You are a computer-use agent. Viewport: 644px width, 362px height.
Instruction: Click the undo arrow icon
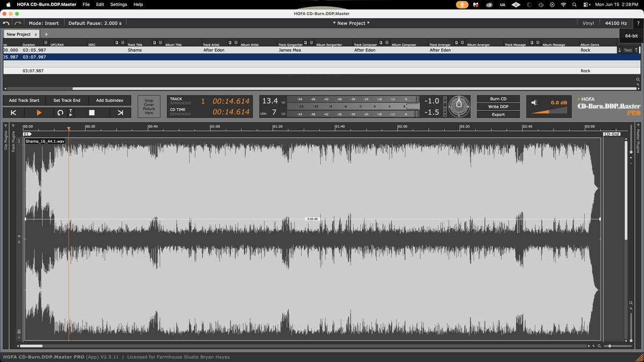click(6, 24)
